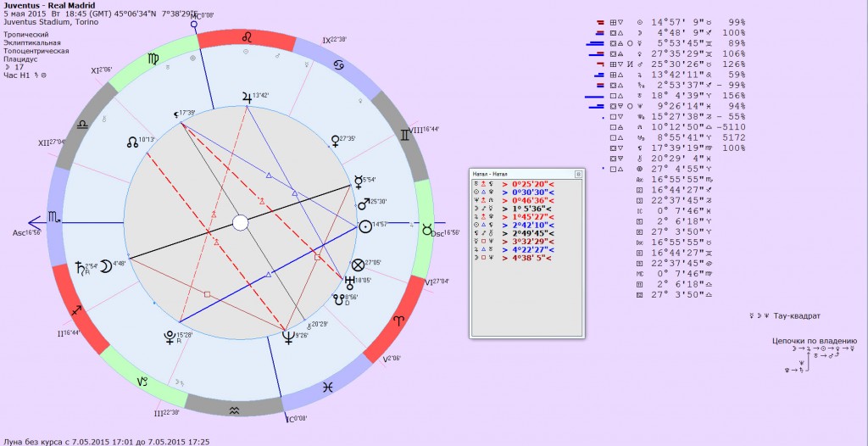Click the IC 0°08' label
Screen dimensions: 868x446
(x=295, y=419)
